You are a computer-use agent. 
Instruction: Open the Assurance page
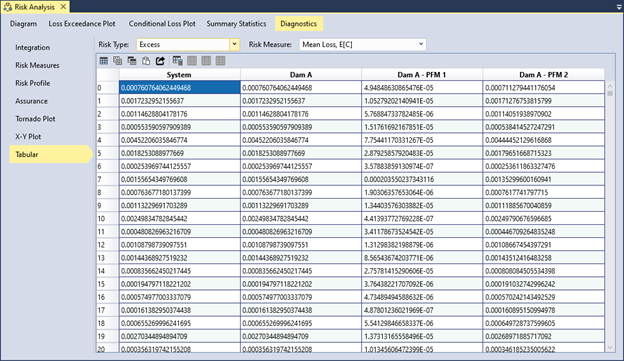click(x=31, y=101)
